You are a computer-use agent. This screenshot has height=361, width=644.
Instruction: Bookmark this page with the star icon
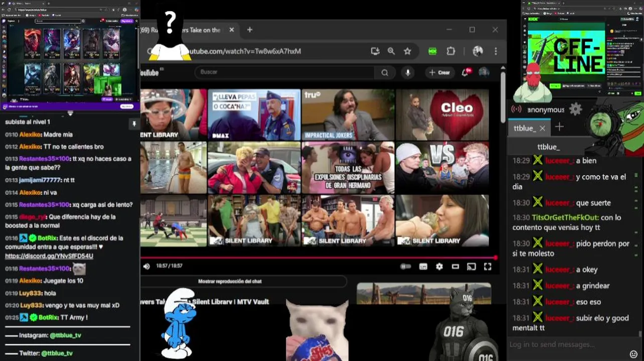click(x=407, y=51)
